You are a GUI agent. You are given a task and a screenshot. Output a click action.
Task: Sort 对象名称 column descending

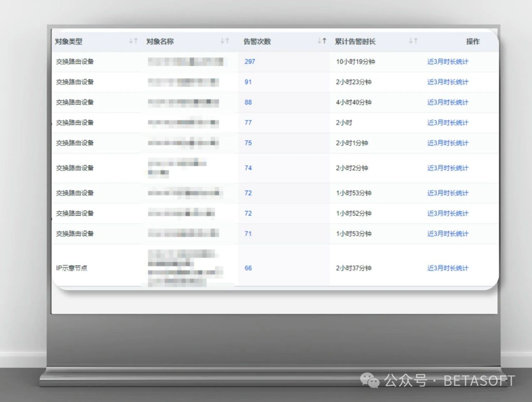pyautogui.click(x=223, y=41)
